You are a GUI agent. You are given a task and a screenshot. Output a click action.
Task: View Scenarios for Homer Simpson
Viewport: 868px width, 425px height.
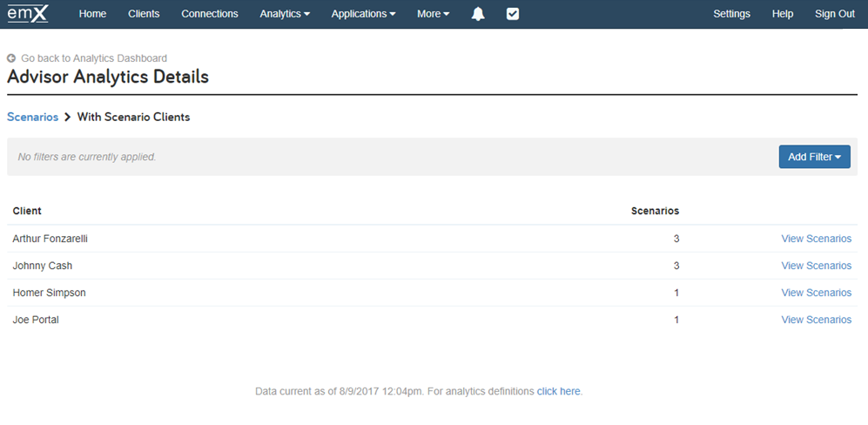tap(816, 293)
